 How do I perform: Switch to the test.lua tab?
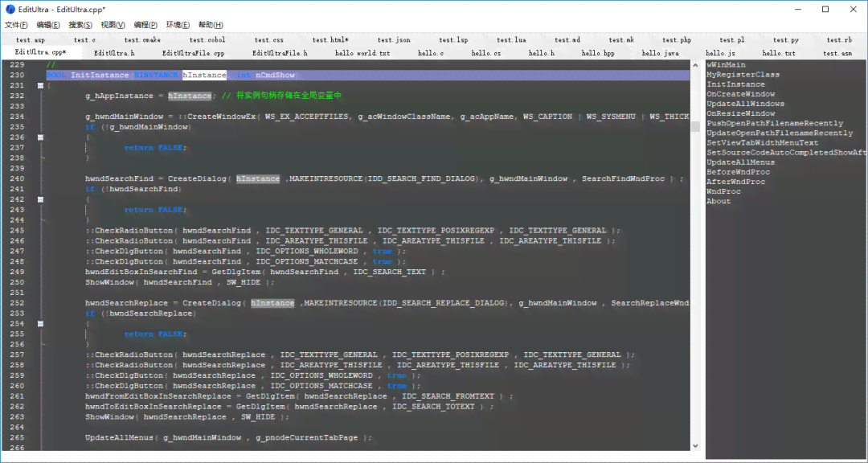[x=511, y=40]
